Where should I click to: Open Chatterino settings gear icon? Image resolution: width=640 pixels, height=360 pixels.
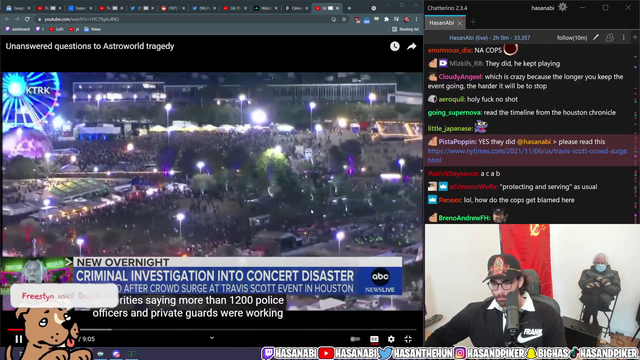coord(562,7)
